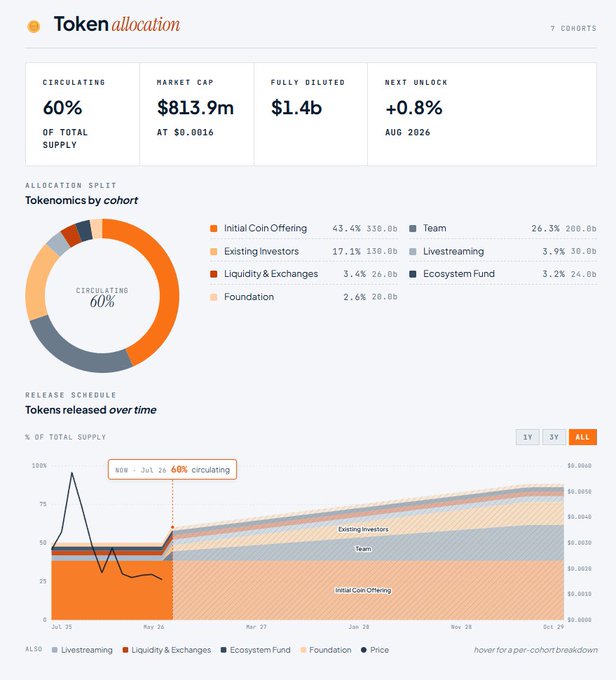616x680 pixels.
Task: Click the $813.9m market cap value
Action: pyautogui.click(x=195, y=108)
